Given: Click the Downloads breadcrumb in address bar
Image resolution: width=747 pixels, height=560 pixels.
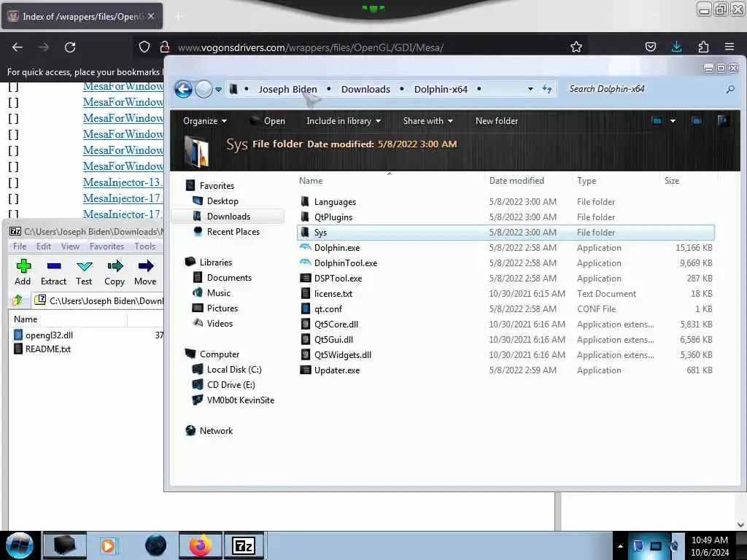Looking at the screenshot, I should pyautogui.click(x=365, y=89).
